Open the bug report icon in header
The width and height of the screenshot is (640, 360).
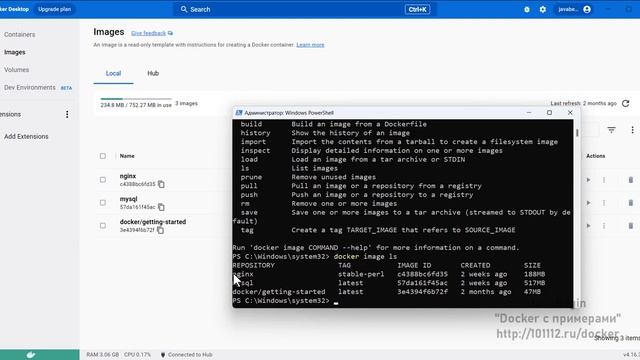pyautogui.click(x=527, y=9)
